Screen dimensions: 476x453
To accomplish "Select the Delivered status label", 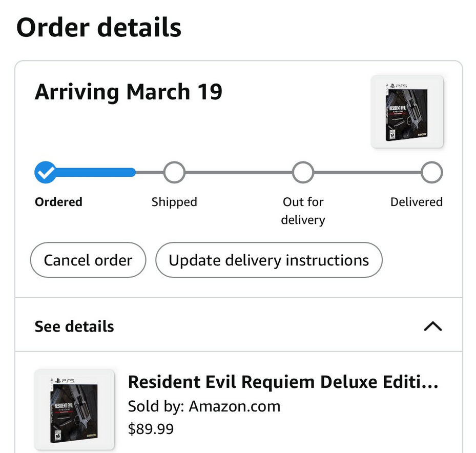I will pyautogui.click(x=416, y=202).
